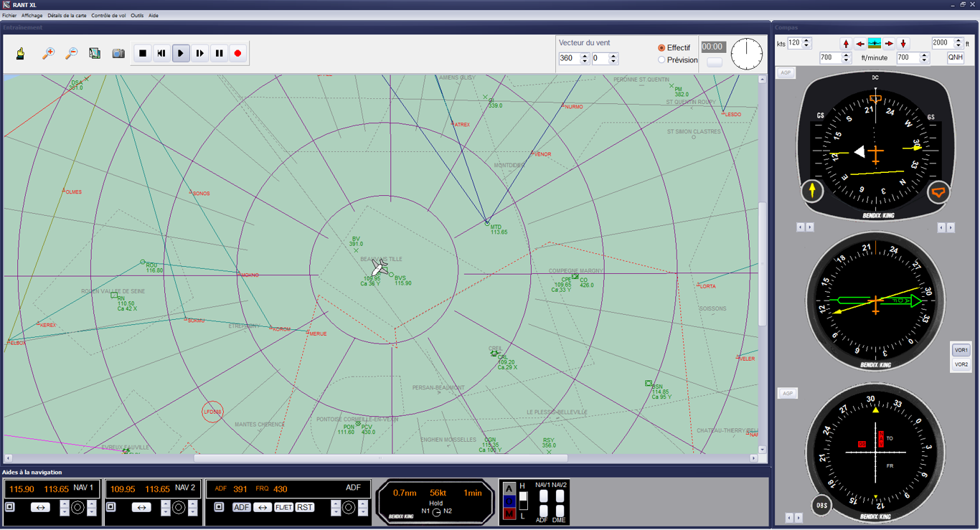980x530 pixels.
Task: Turn right using red right arrow
Action: tap(889, 44)
